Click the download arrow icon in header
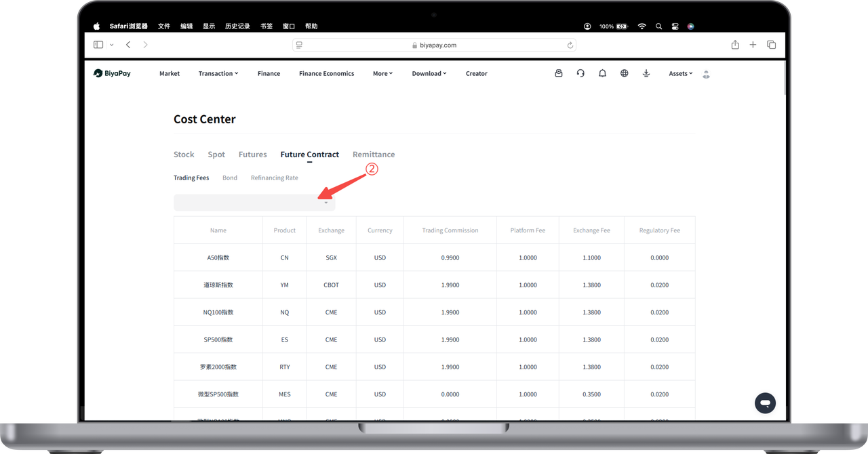This screenshot has width=868, height=454. (646, 73)
